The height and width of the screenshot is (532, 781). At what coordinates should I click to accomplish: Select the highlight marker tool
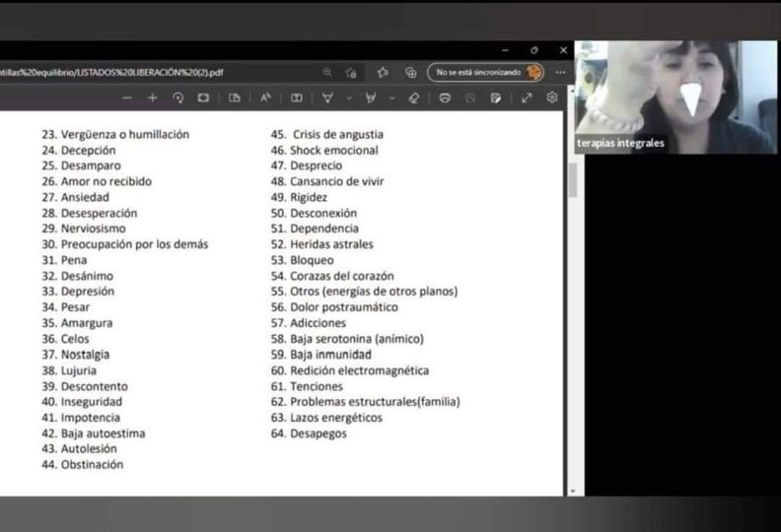[371, 98]
